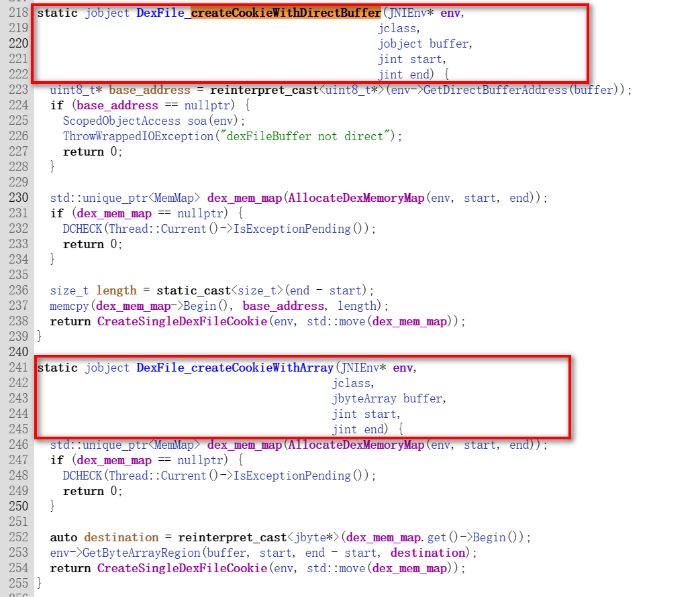Click CreateSingleDexFileCookie on line 238
700x597 pixels.
pyautogui.click(x=182, y=321)
